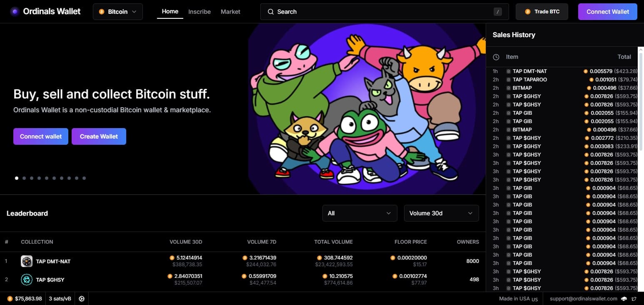Screen dimensions: 644x305
Task: Open the settings gear in the bottom bar
Action: click(82, 299)
